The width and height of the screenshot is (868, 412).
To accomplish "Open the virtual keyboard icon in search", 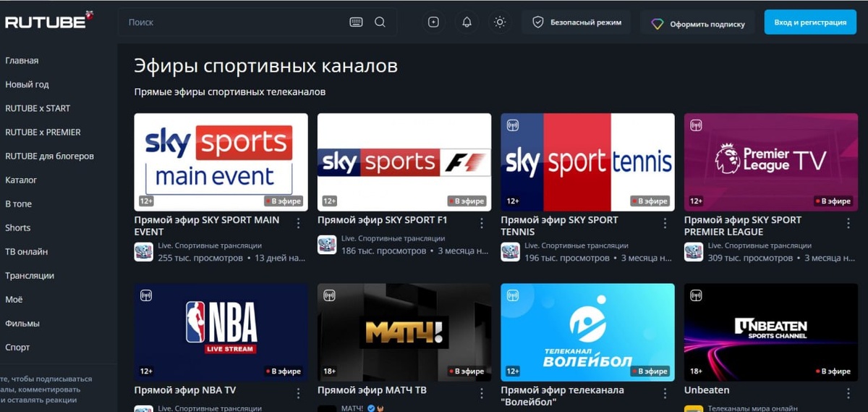I will 356,22.
